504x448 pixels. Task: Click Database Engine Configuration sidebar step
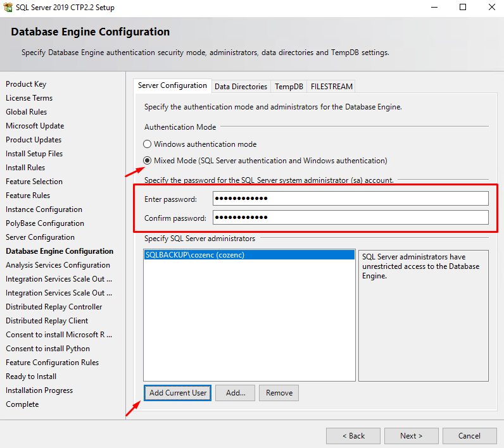[60, 251]
